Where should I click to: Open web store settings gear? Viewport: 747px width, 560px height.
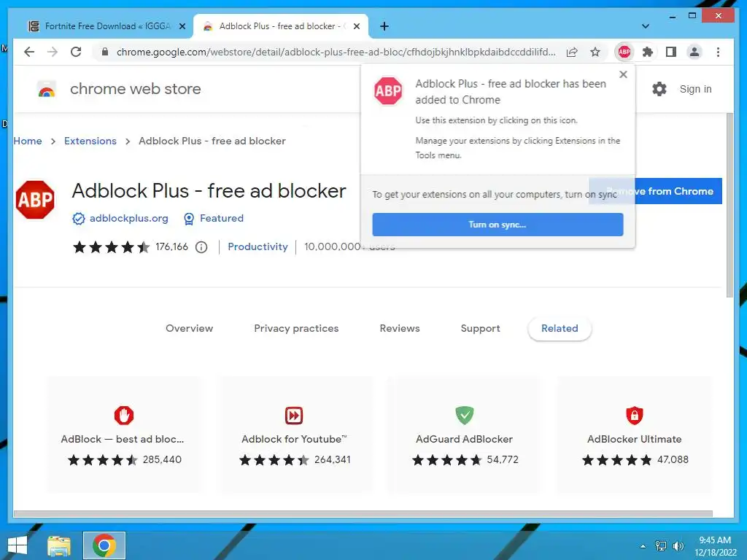point(659,88)
